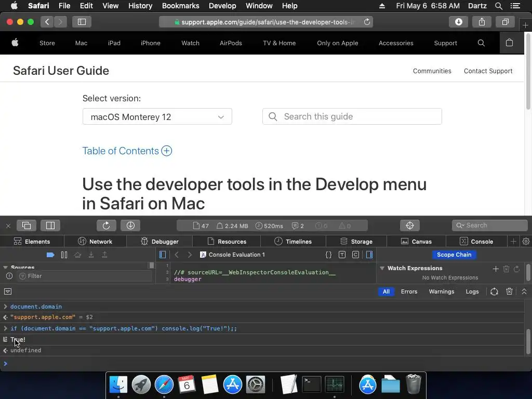
Task: Toggle breakpoints with the blue breakpoint icon
Action: 50,255
